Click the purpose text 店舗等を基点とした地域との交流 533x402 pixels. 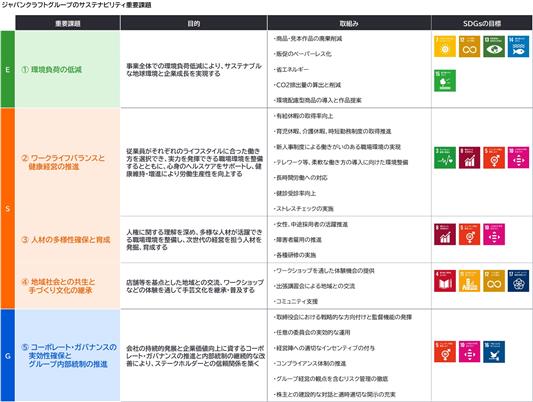click(x=195, y=286)
